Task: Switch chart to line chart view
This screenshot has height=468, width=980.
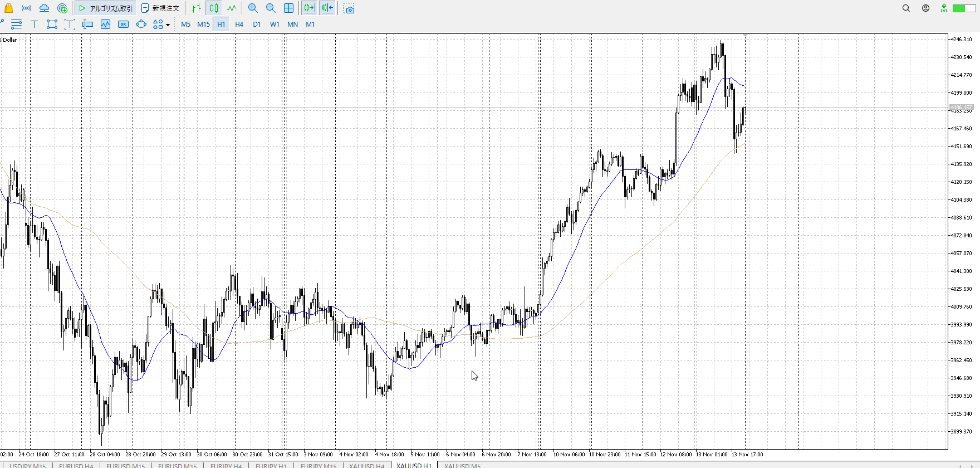Action: 232,8
